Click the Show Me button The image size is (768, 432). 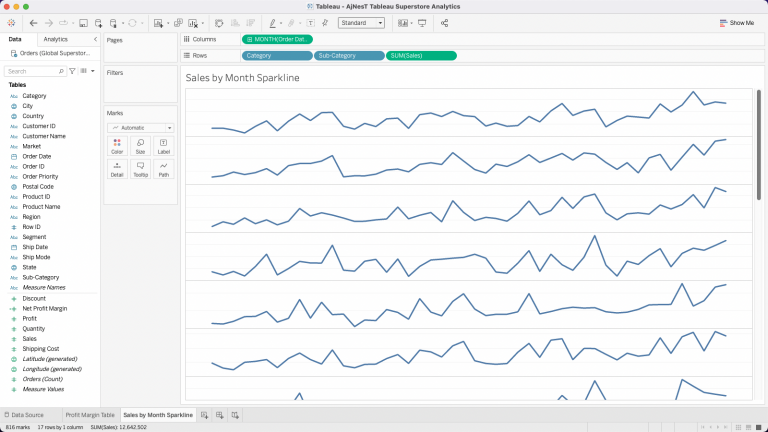(x=736, y=22)
